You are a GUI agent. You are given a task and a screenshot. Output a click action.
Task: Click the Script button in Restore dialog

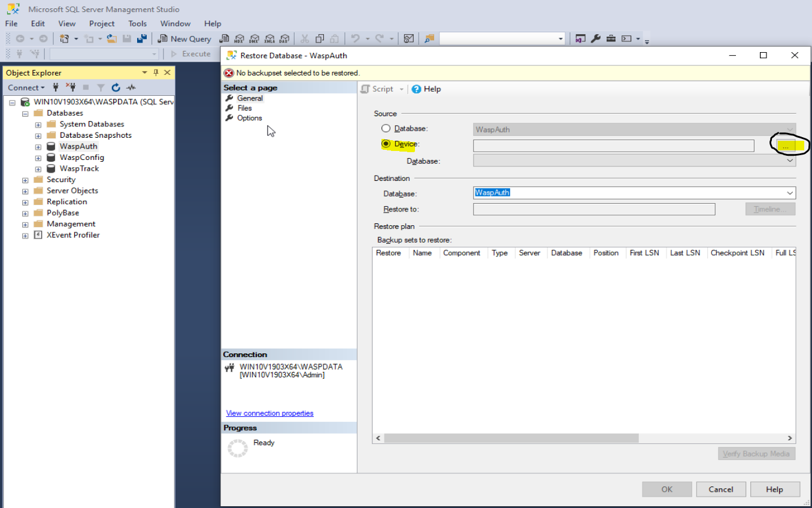[x=377, y=89]
